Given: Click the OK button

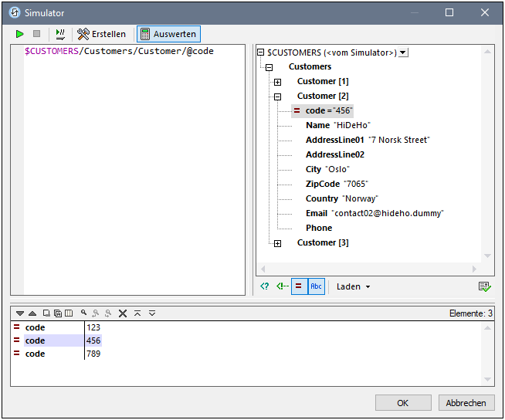Looking at the screenshot, I should tap(403, 402).
